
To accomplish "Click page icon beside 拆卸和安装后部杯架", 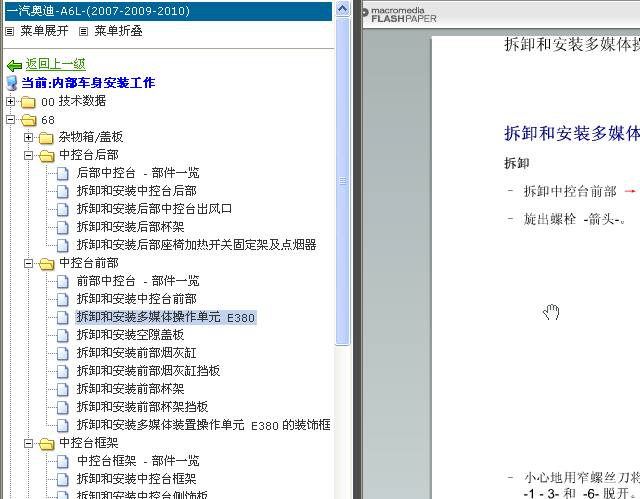I will pyautogui.click(x=62, y=227).
